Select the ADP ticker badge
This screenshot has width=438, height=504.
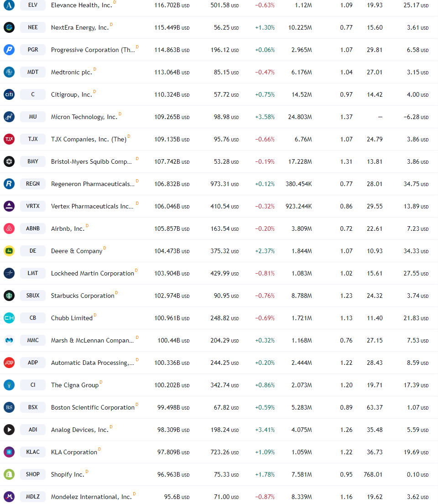coord(33,362)
